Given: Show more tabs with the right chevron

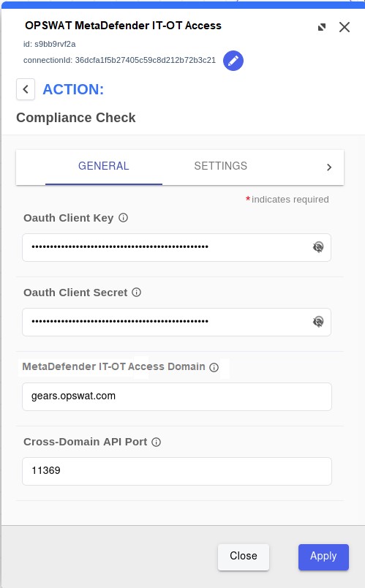Looking at the screenshot, I should point(329,167).
